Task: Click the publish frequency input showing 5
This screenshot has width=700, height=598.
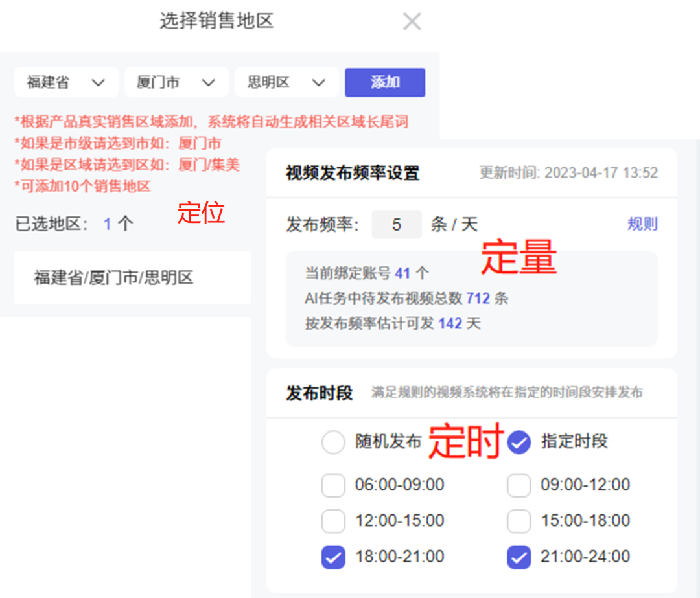Action: tap(397, 224)
